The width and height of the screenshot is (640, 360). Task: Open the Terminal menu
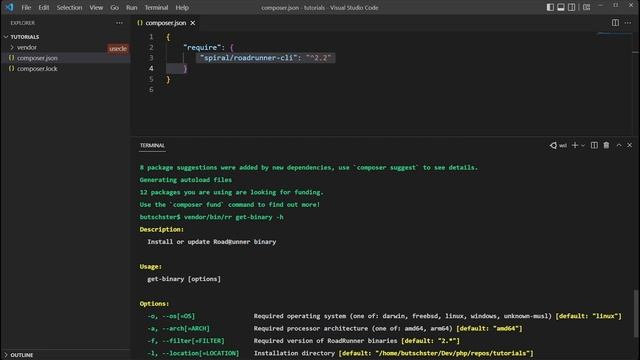point(156,7)
